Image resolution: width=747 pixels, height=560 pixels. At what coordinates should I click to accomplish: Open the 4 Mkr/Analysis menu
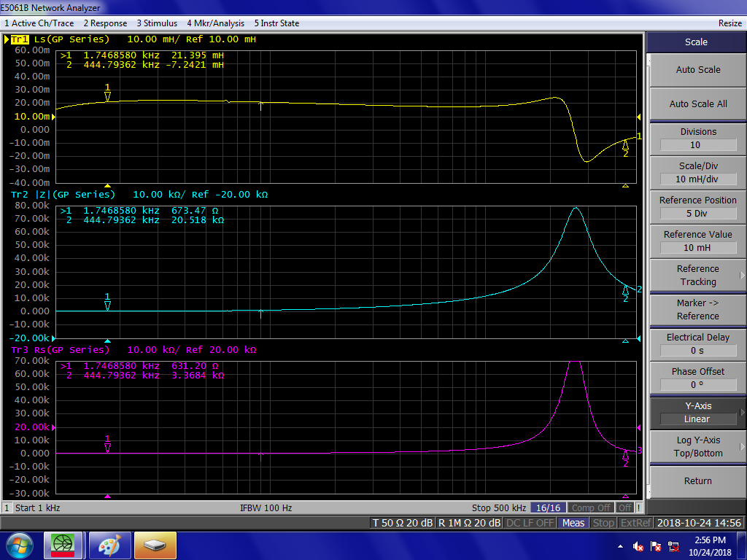pyautogui.click(x=215, y=23)
